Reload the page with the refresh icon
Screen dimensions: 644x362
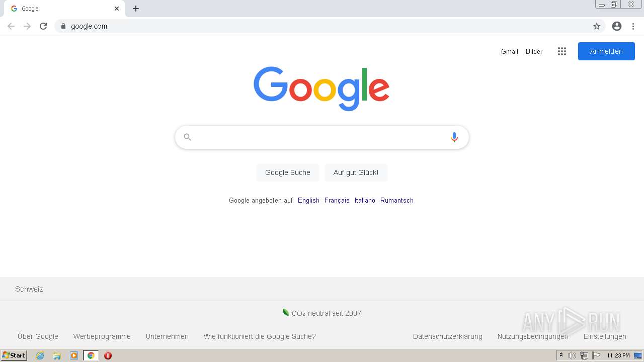pyautogui.click(x=43, y=26)
